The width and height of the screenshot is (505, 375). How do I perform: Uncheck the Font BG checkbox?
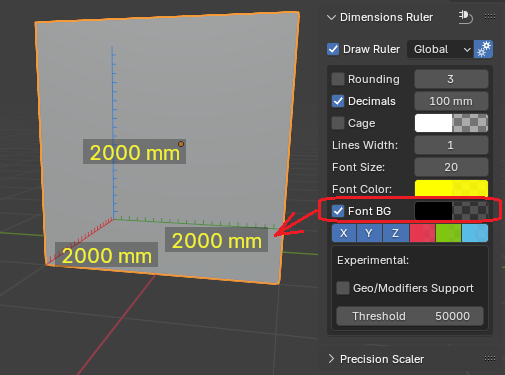[338, 211]
